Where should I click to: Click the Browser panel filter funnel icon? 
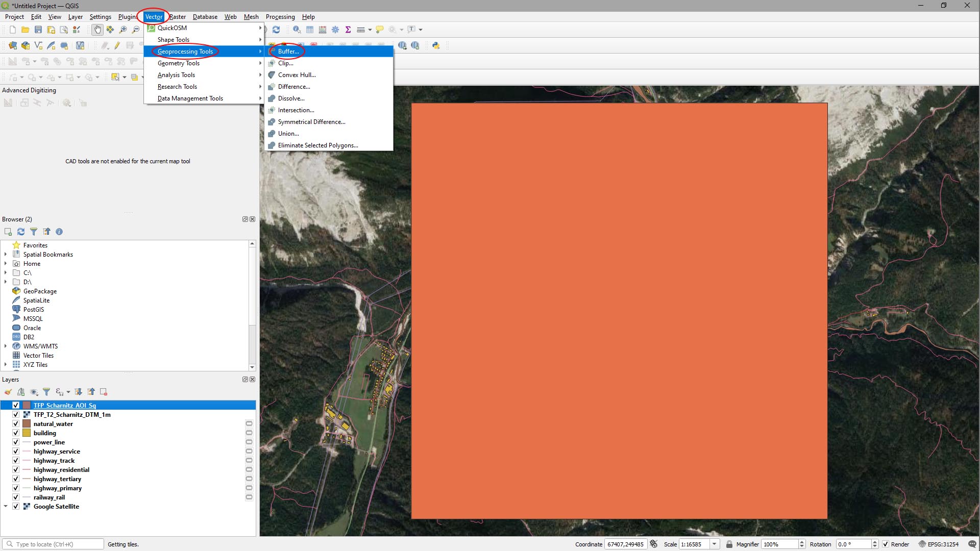coord(34,232)
